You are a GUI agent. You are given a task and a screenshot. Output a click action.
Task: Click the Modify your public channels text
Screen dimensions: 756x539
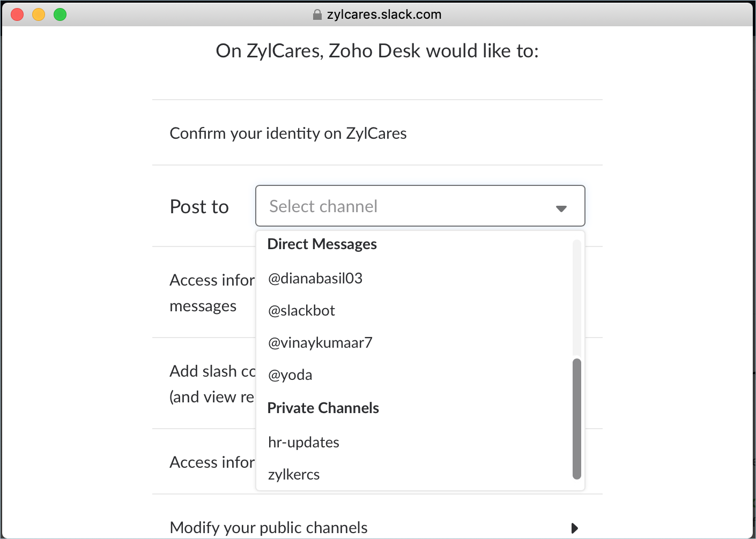[x=269, y=528]
